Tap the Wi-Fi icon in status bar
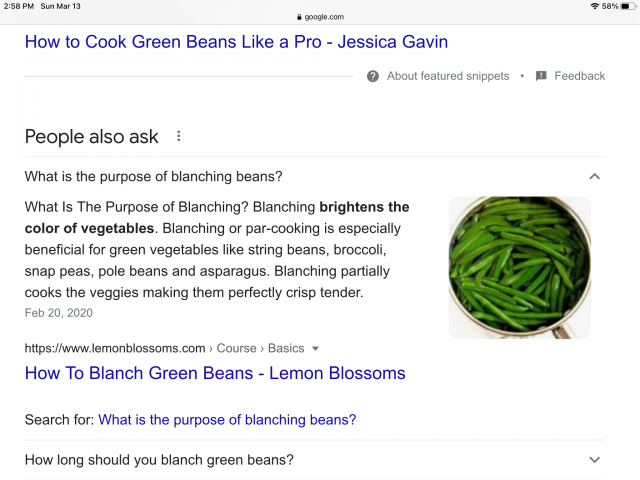Image resolution: width=640 pixels, height=480 pixels. pyautogui.click(x=595, y=6)
